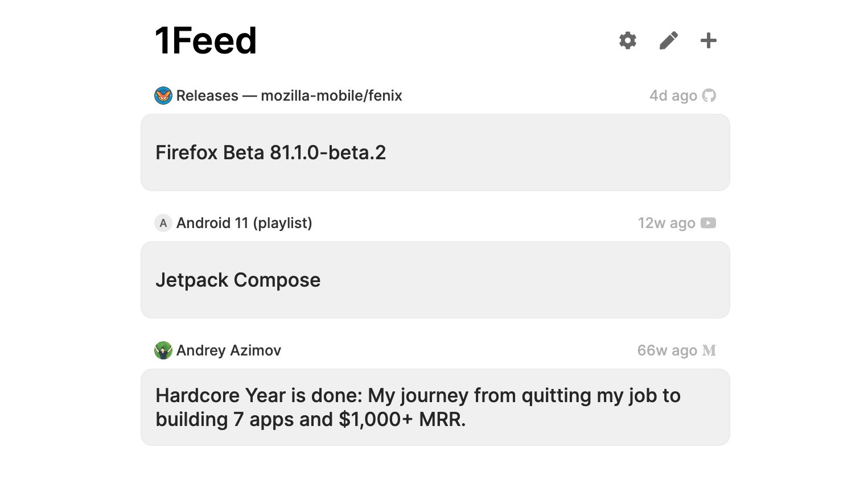The height and width of the screenshot is (488, 868).
Task: Click the YouTube source icon
Action: click(x=708, y=223)
